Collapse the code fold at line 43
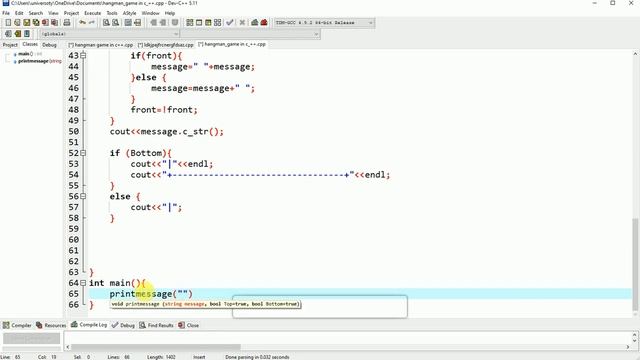Screen dimensions: 640x360 (83, 56)
